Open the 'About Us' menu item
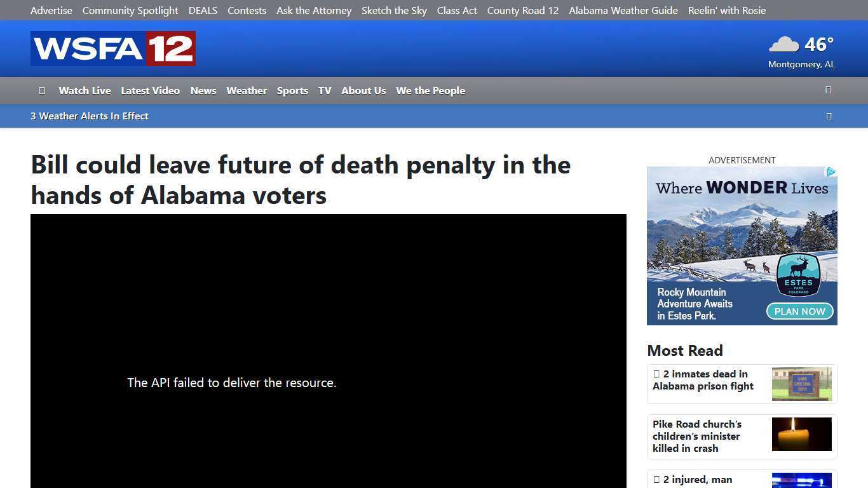 click(363, 90)
